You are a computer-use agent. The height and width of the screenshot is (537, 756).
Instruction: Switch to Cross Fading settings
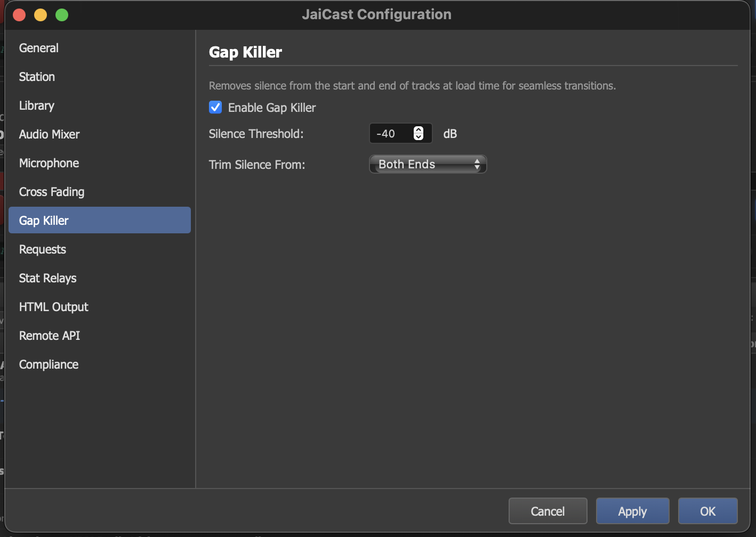(x=100, y=192)
